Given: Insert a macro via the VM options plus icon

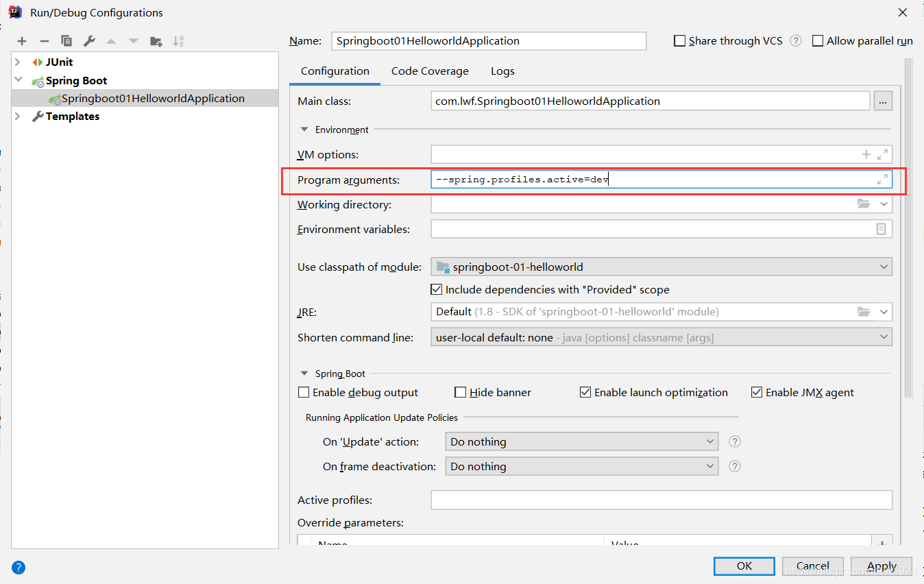Looking at the screenshot, I should click(866, 154).
